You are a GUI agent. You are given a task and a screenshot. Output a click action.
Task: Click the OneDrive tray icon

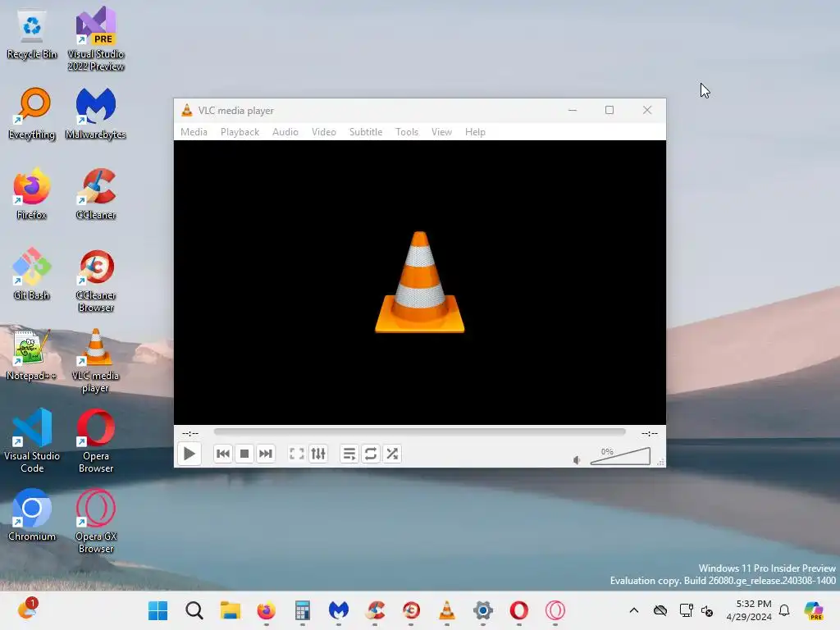click(660, 610)
